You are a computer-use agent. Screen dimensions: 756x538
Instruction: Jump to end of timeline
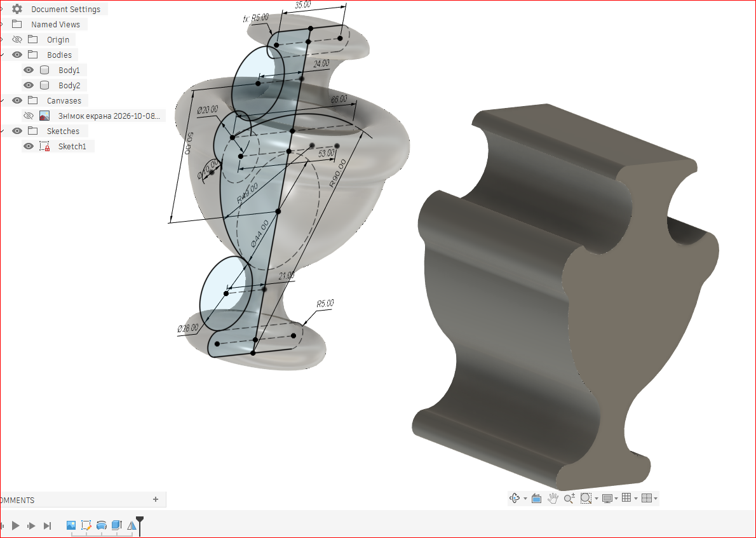click(x=47, y=525)
